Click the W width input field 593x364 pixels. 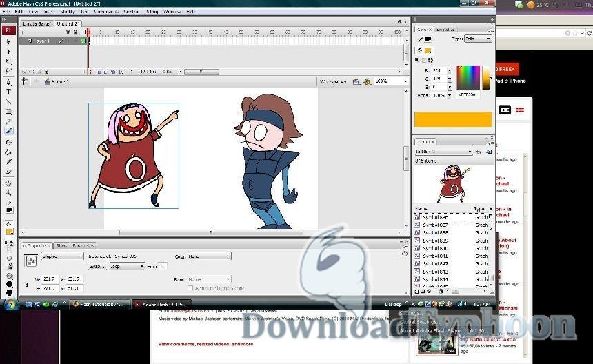tap(50, 279)
